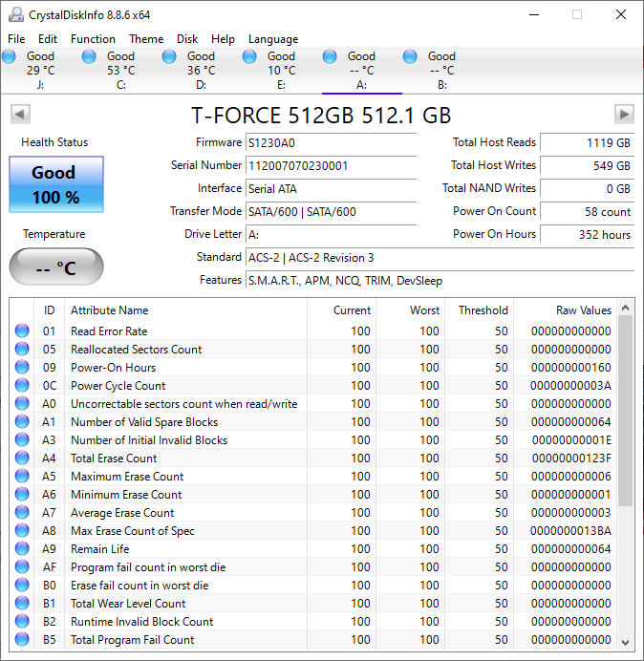Click the Standard field ACS-2
The image size is (644, 661).
click(440, 258)
